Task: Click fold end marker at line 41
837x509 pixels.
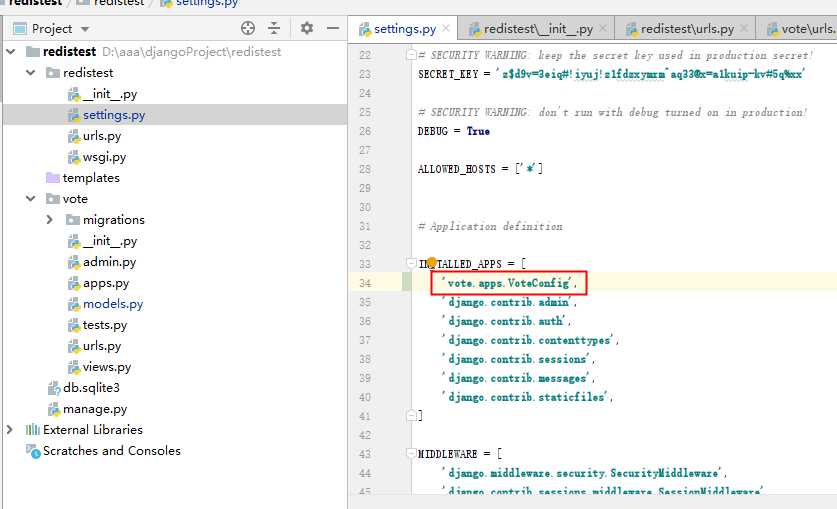Action: (411, 415)
